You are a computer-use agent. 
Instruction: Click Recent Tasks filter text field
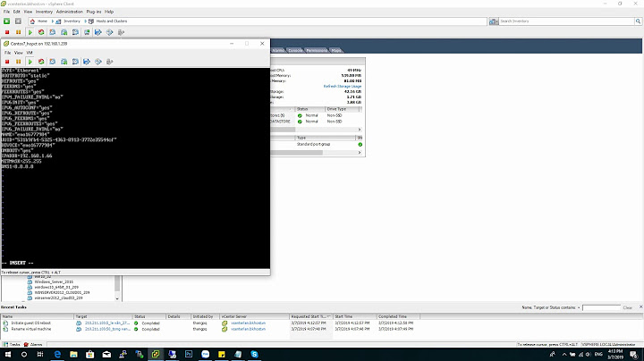[x=601, y=307]
